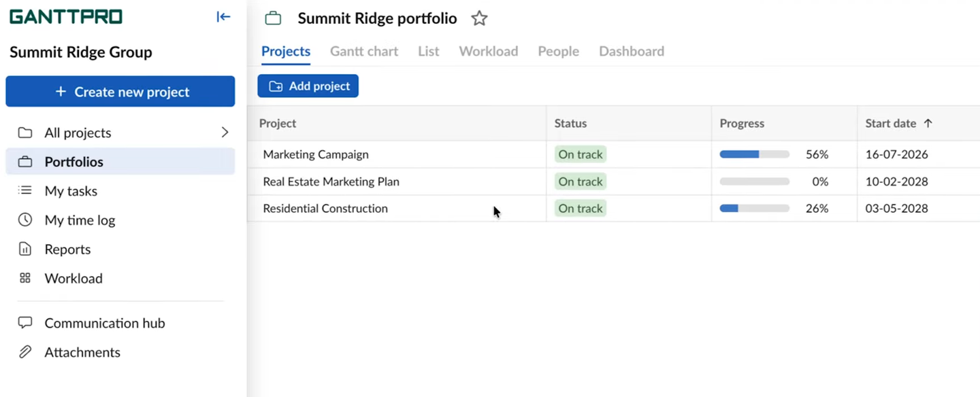Open the Communication hub

pos(120,323)
